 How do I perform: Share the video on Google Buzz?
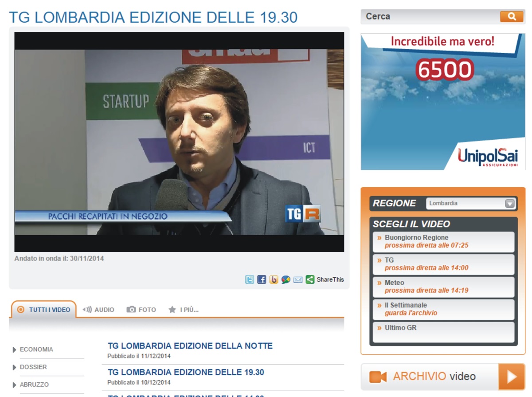tap(286, 279)
